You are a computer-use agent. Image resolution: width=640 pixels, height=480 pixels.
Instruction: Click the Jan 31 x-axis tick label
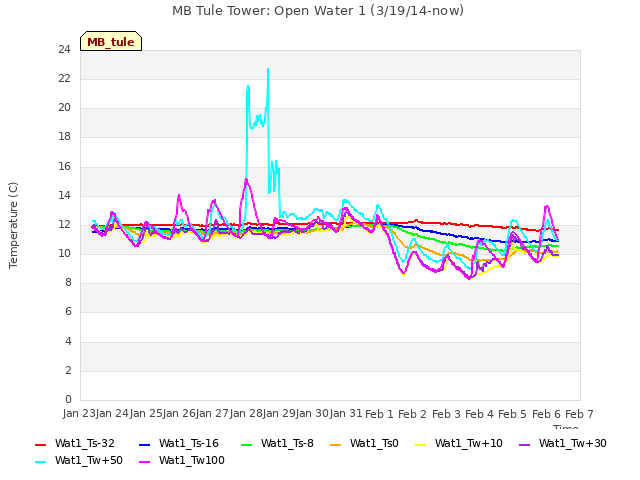click(x=346, y=414)
